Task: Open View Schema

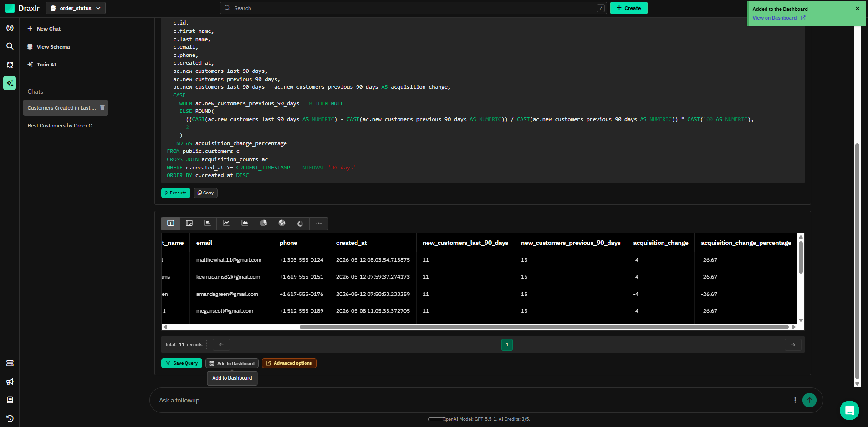Action: click(48, 47)
